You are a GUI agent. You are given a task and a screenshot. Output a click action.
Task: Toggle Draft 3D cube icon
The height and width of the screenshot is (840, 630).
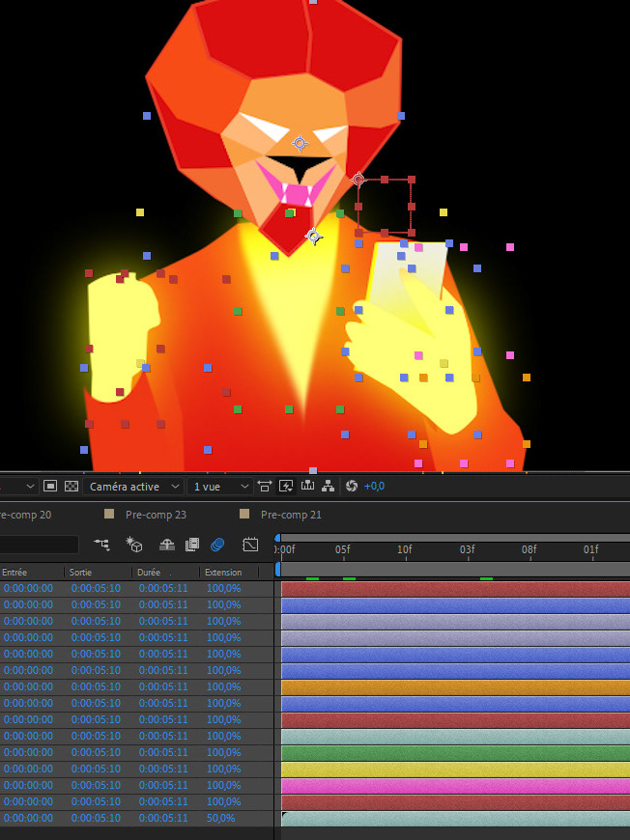(134, 545)
